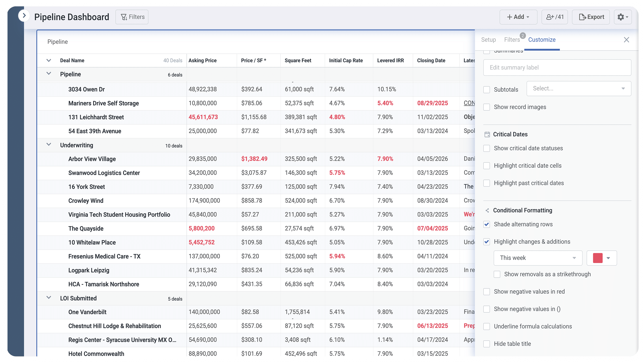Screen dimensions: 644x362
Task: Switch to the Setup tab
Action: click(x=489, y=40)
